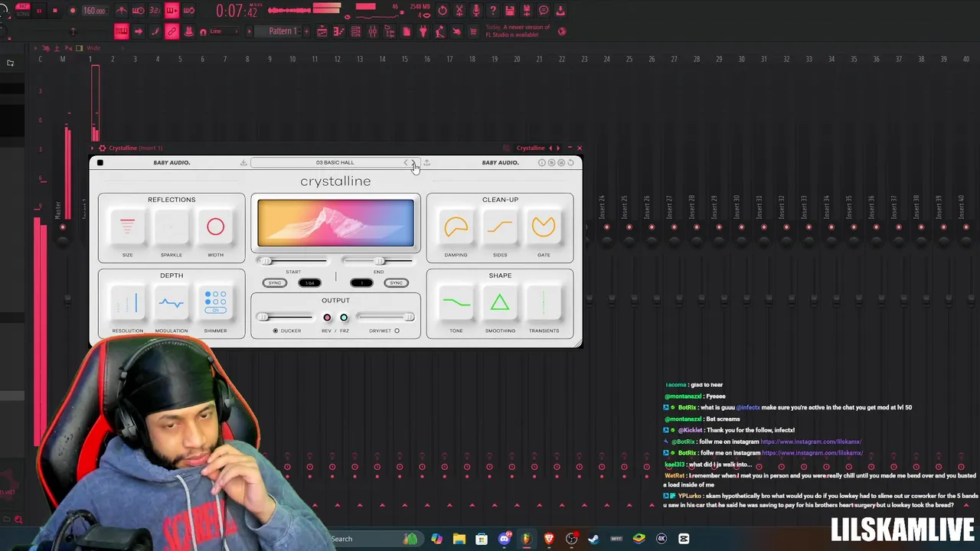Click the Resolution control in Depth
The height and width of the screenshot is (551, 980).
[x=127, y=303]
